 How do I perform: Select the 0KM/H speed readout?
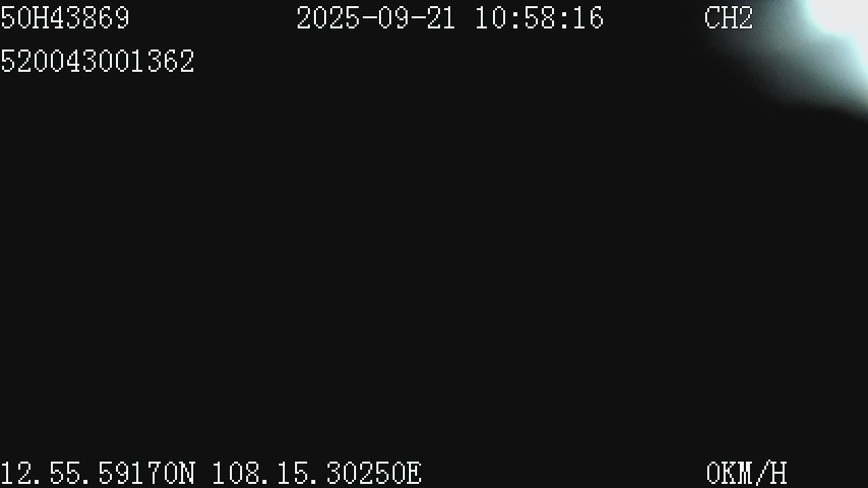coord(746,473)
